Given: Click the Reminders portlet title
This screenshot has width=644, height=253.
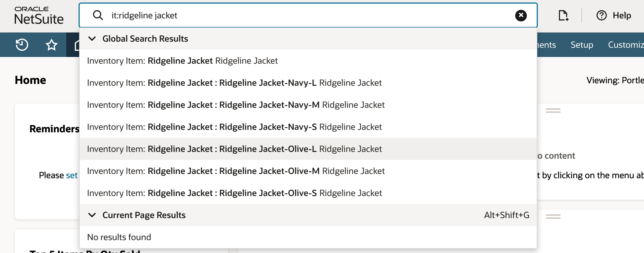Looking at the screenshot, I should tap(54, 129).
